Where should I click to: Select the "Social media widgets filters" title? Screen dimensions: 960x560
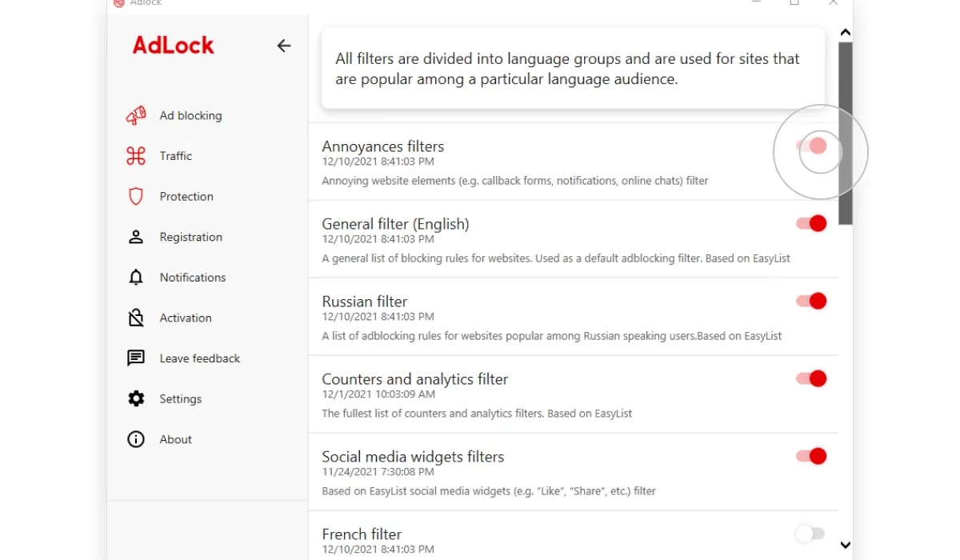[x=413, y=457]
